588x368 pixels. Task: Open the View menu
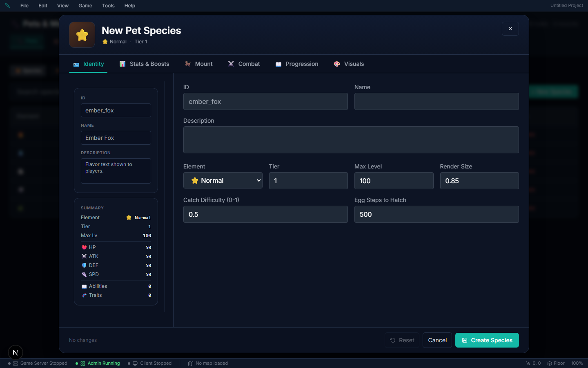63,6
